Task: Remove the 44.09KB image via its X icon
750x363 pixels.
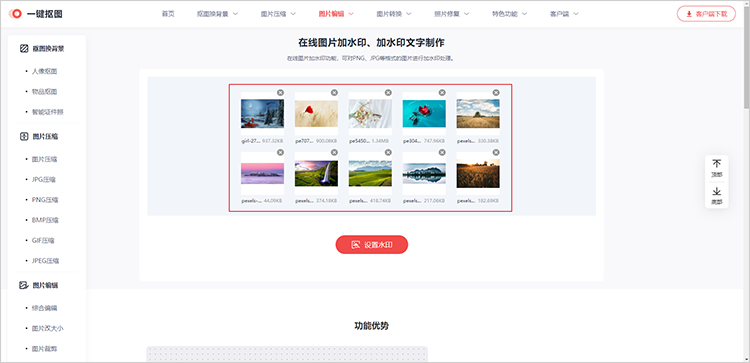Action: (280, 152)
